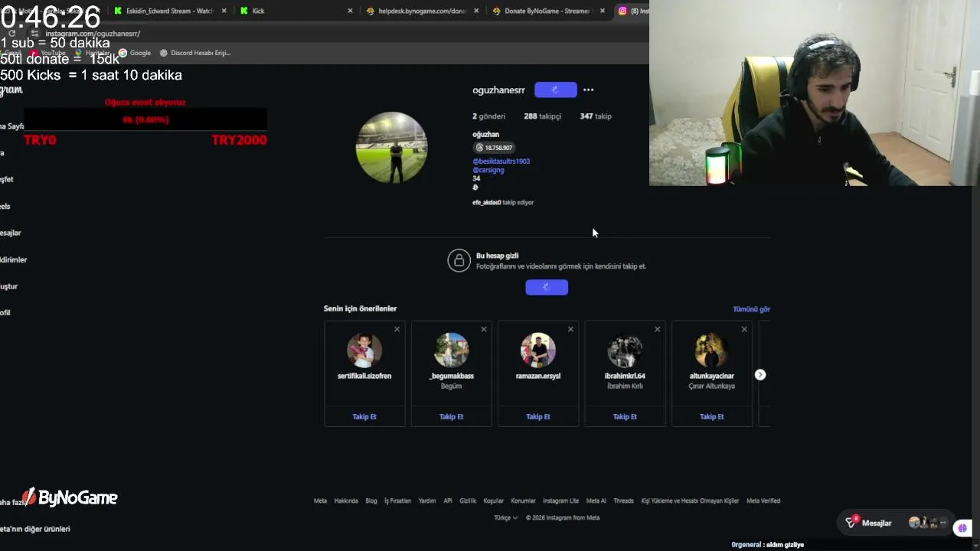Click the Meta footer link
The image size is (980, 551).
(x=320, y=500)
